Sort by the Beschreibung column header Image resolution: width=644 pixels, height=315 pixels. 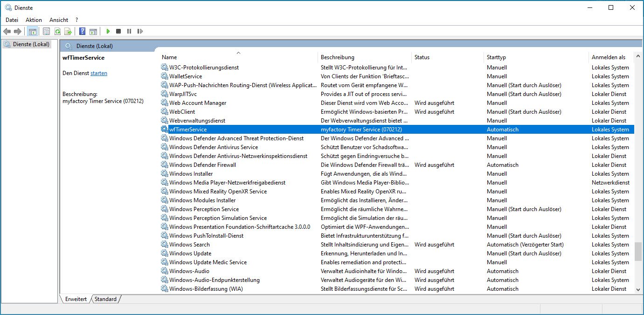click(x=338, y=57)
